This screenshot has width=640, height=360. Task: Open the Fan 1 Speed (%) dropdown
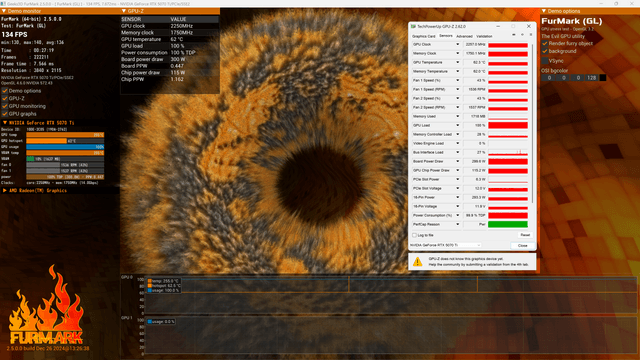457,80
